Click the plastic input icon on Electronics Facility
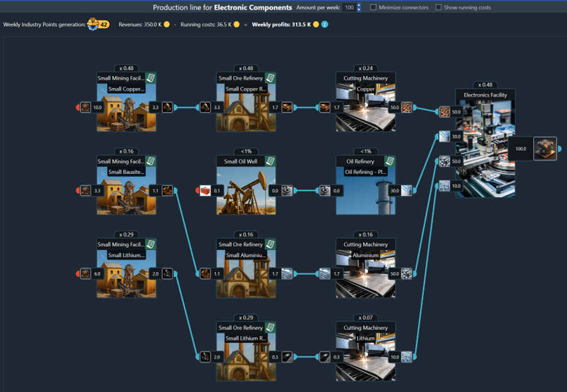The height and width of the screenshot is (392, 567). [444, 137]
